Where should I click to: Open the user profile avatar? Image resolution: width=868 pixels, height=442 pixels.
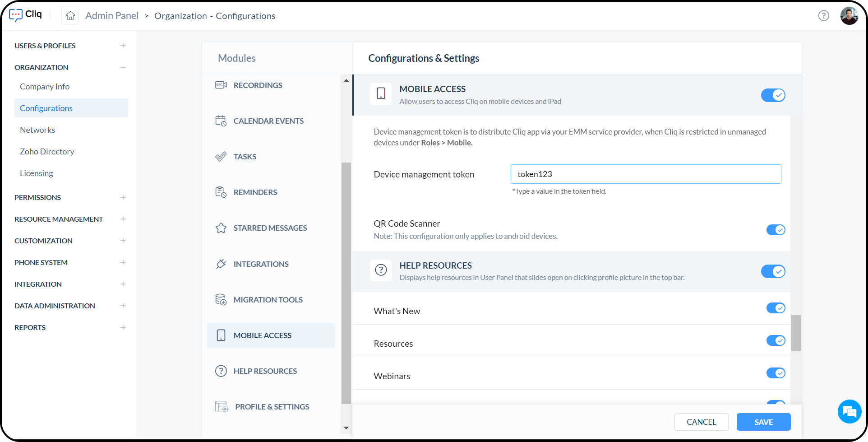(849, 16)
